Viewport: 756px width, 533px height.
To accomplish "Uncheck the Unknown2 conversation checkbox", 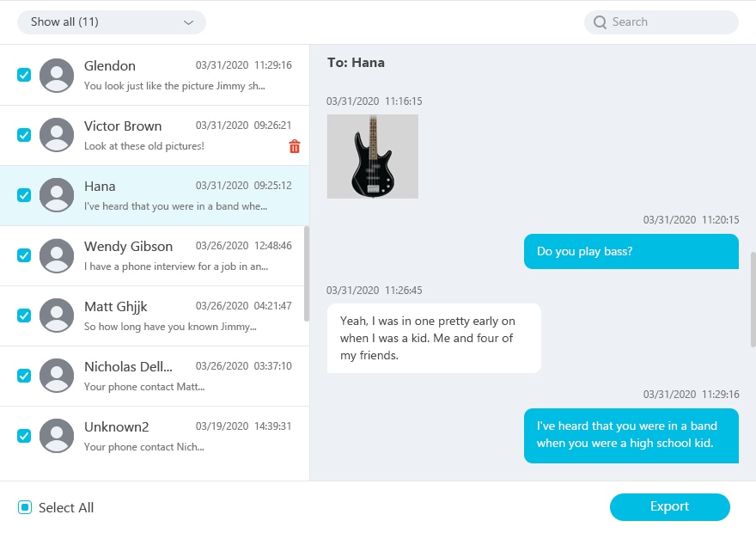I will [x=24, y=436].
